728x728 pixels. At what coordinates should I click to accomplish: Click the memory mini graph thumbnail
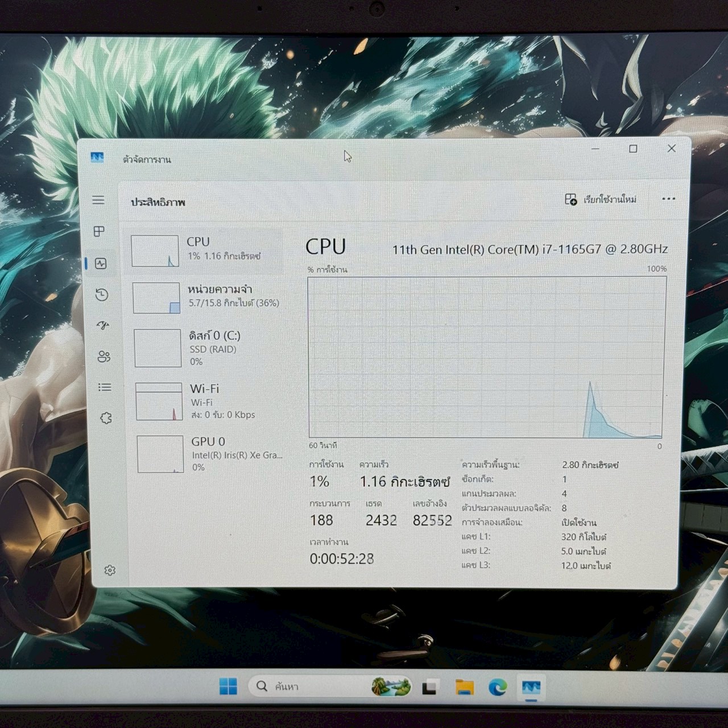pos(156,298)
